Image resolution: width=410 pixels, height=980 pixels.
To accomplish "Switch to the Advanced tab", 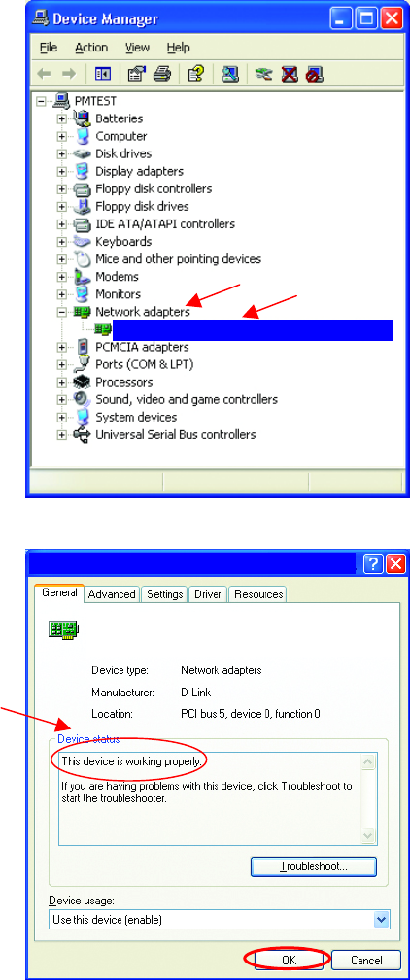I will coord(112,594).
